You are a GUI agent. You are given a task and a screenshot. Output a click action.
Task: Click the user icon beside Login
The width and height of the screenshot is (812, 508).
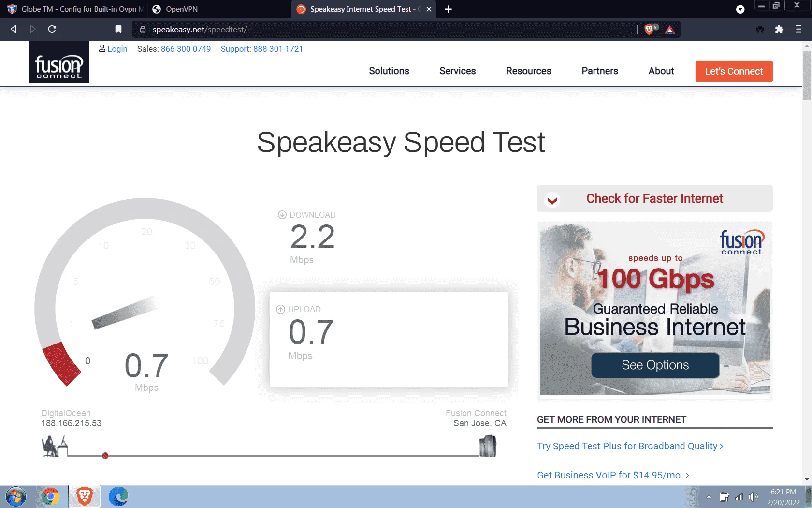102,48
